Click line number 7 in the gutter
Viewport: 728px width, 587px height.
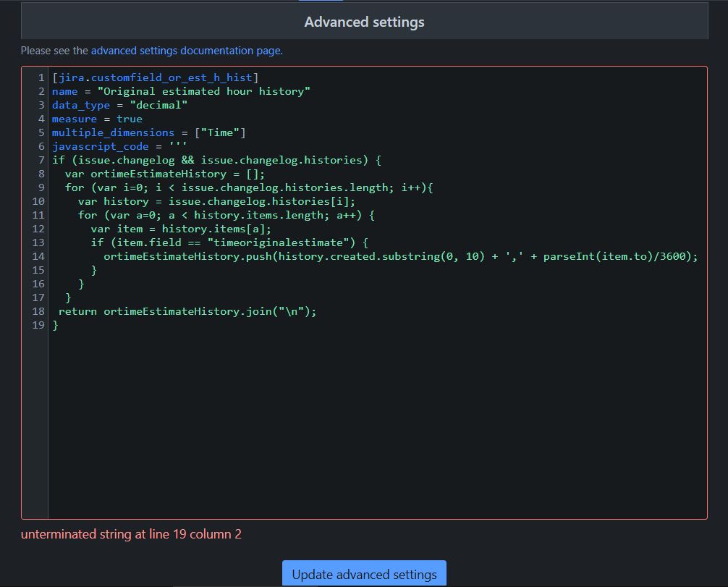click(x=41, y=160)
